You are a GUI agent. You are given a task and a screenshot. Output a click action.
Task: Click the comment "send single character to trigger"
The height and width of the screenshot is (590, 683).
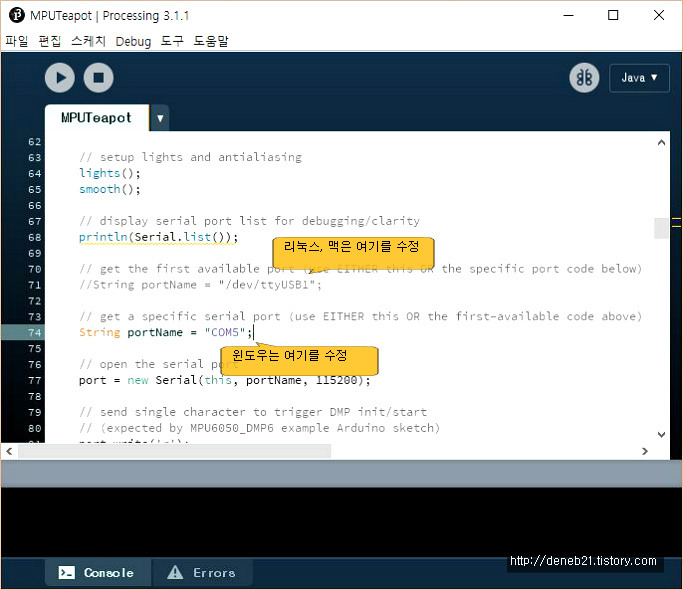[253, 412]
